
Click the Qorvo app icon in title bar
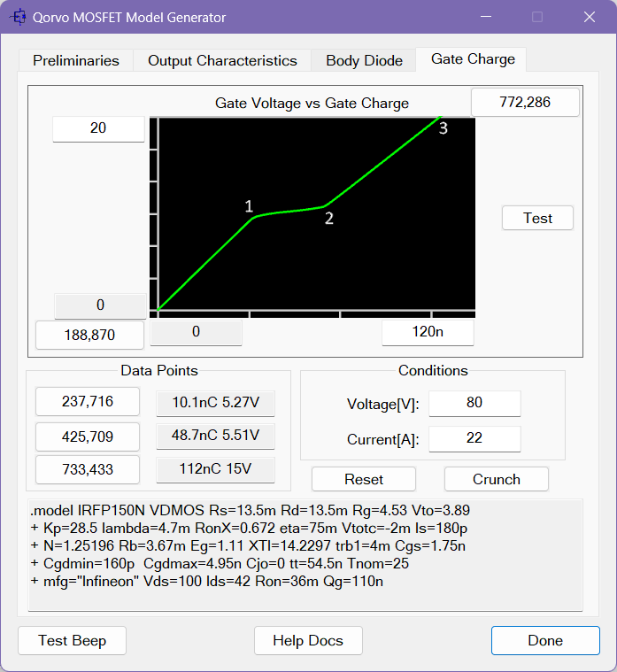[17, 18]
